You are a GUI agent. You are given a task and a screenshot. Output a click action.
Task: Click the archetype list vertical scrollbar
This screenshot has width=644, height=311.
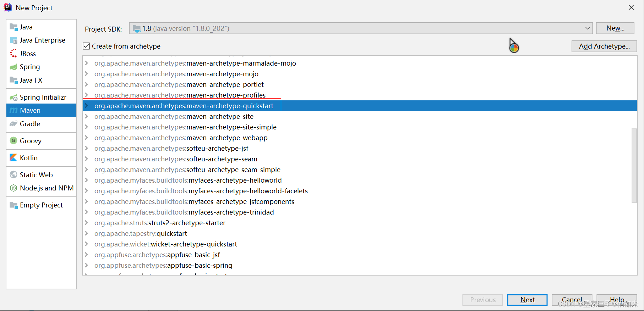pyautogui.click(x=634, y=165)
